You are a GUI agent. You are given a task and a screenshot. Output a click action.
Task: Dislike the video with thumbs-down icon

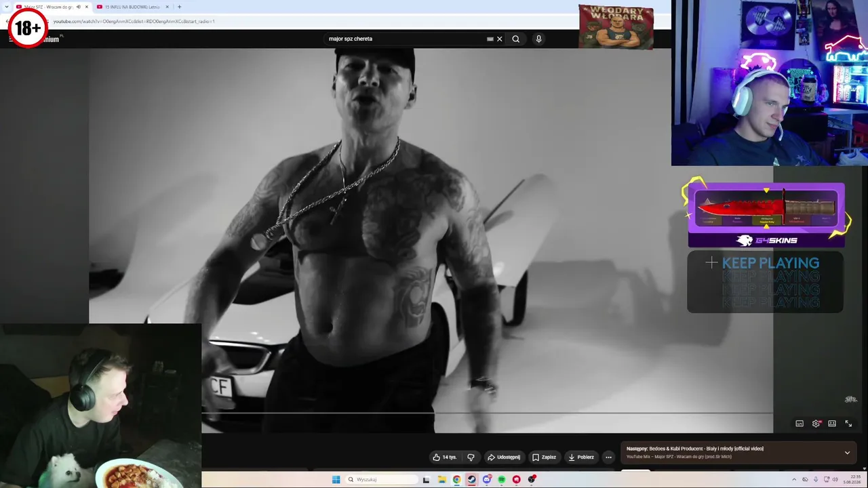(x=471, y=457)
